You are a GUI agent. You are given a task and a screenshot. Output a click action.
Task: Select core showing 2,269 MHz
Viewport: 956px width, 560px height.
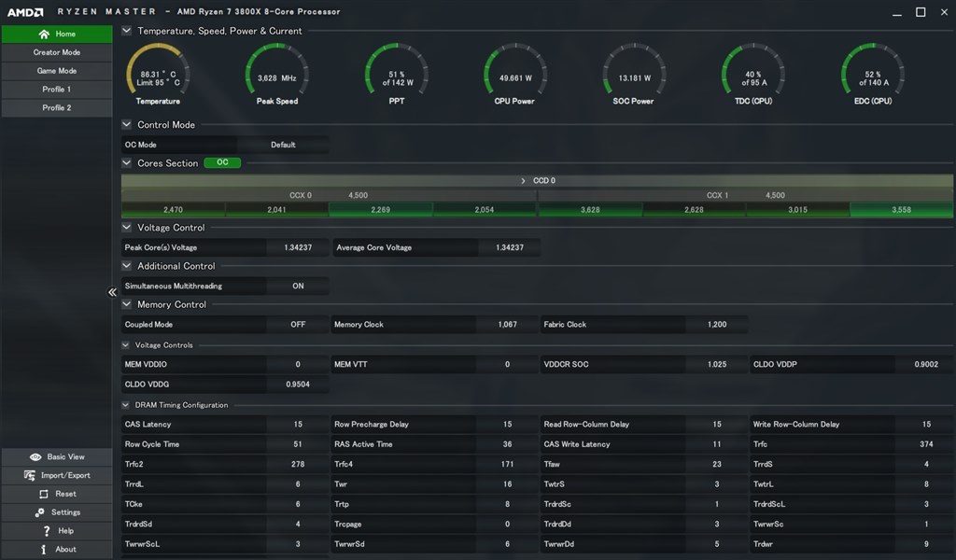tap(381, 210)
